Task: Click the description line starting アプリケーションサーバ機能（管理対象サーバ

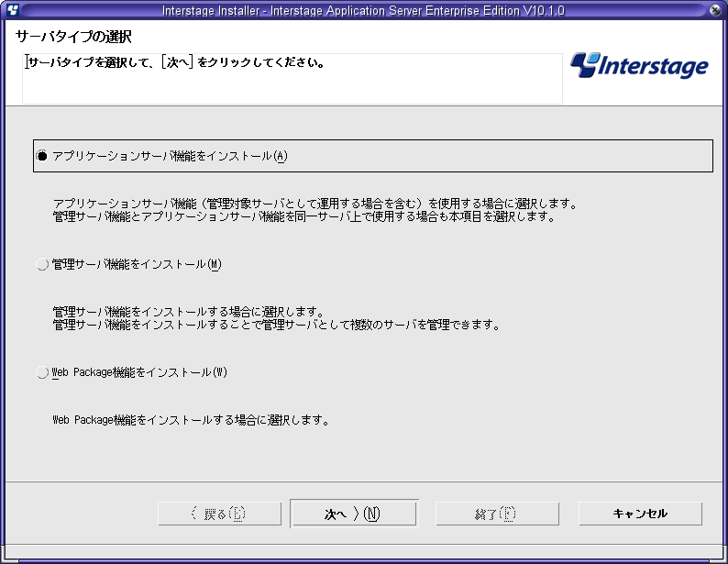Action: pos(315,204)
